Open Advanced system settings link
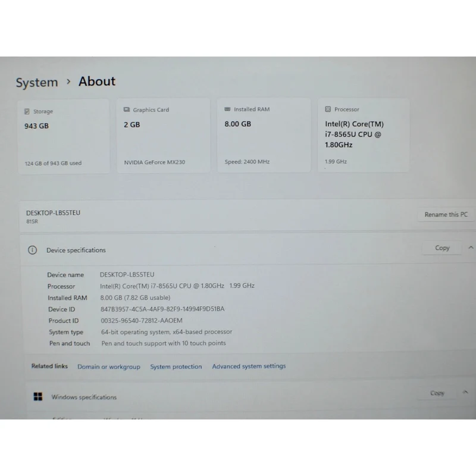This screenshot has width=476, height=476. [x=249, y=366]
